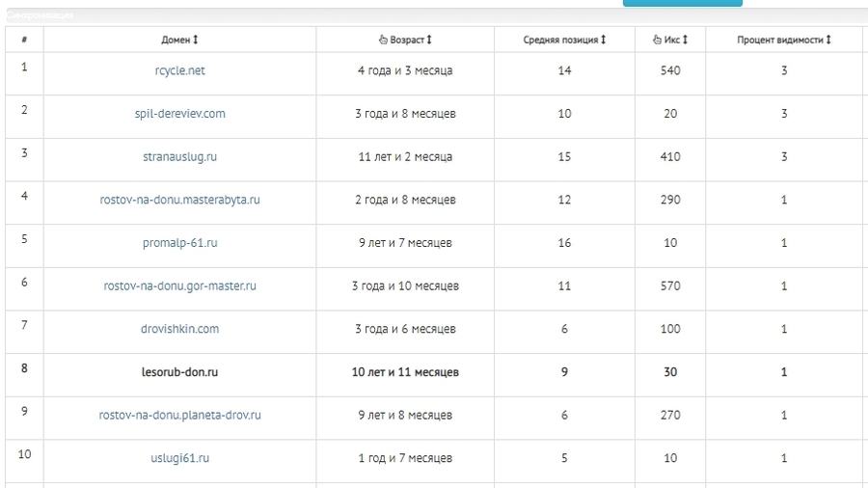
Task: Open rostov-na-donu.planeta-drov.ru link
Action: [x=180, y=415]
